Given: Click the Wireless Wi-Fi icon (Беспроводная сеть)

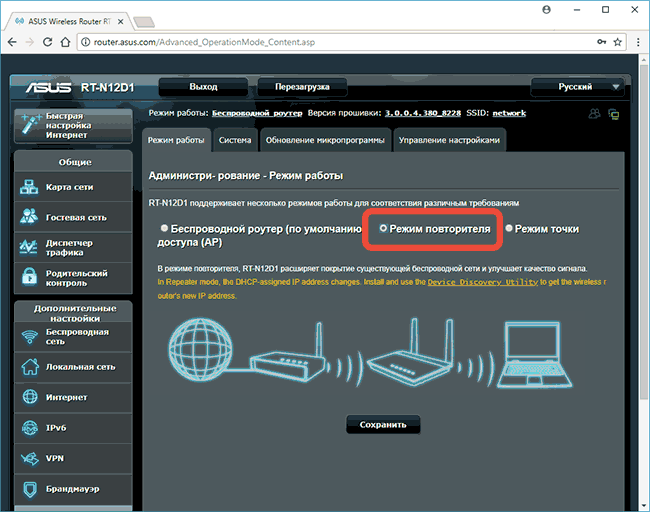Looking at the screenshot, I should tap(29, 337).
